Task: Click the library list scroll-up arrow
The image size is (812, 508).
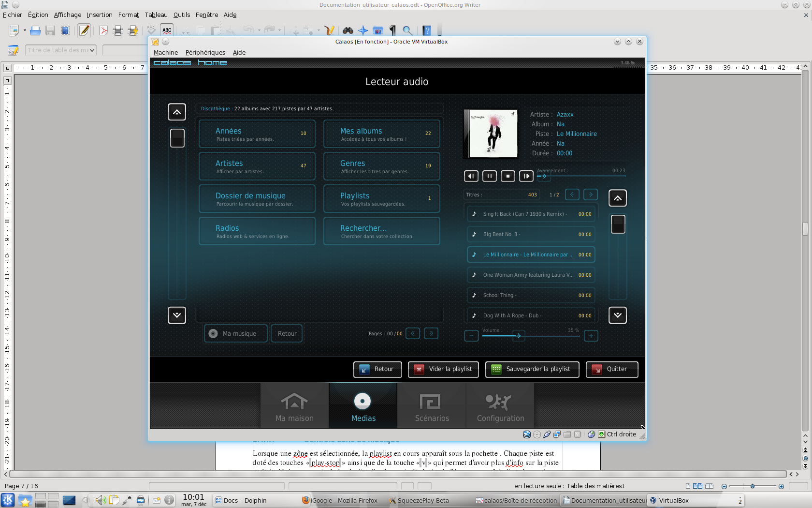Action: 177,112
